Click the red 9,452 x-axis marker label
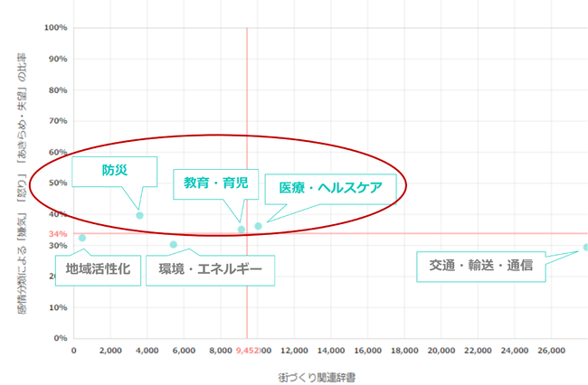588x385 pixels. 248,351
